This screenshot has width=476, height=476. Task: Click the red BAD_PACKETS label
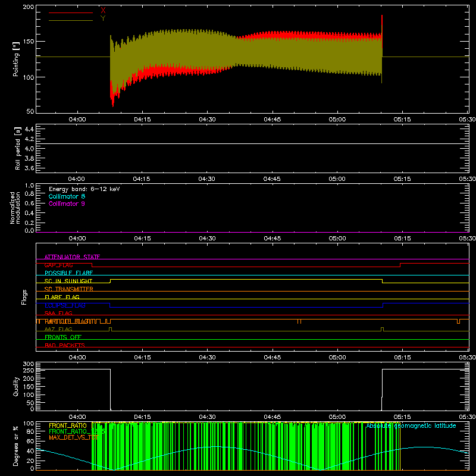pos(65,345)
